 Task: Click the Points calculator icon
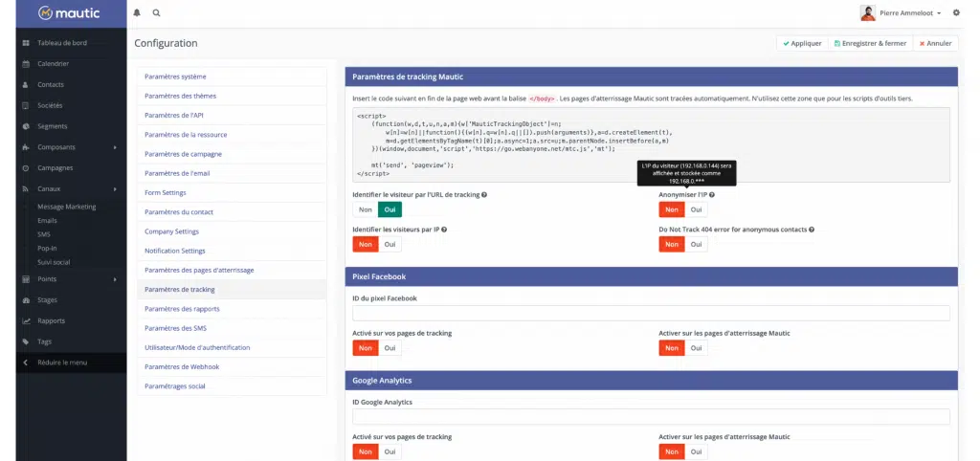tap(26, 279)
